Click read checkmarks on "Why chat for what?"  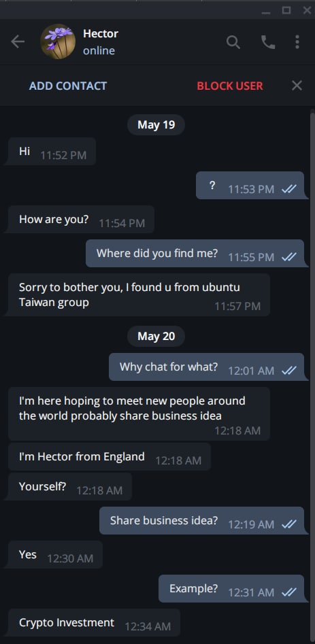click(x=289, y=371)
